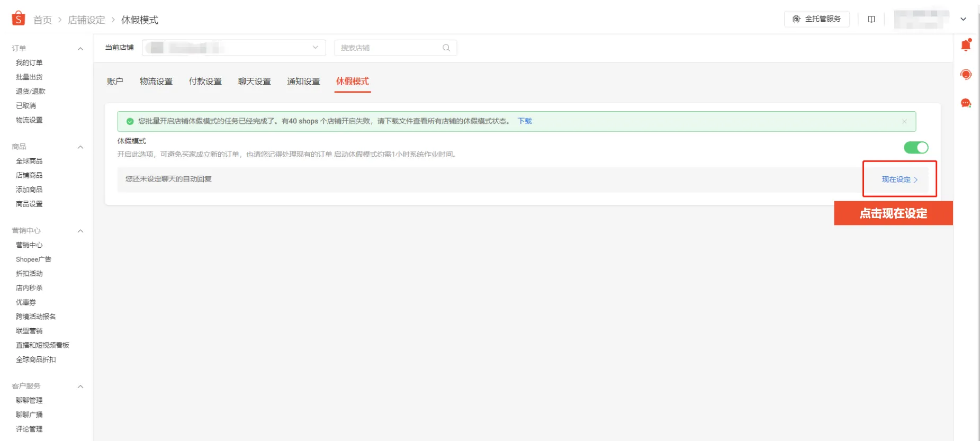The image size is (980, 441).
Task: Open 全球商品折扣 in the sidebar
Action: coord(36,359)
